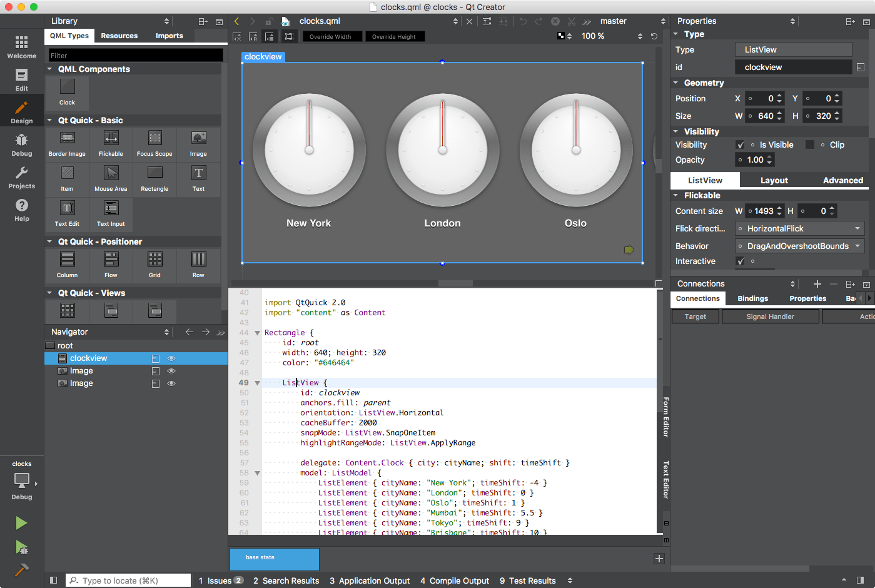The image size is (875, 588).
Task: Collapse the Qt Quick - Positioner section
Action: [49, 241]
